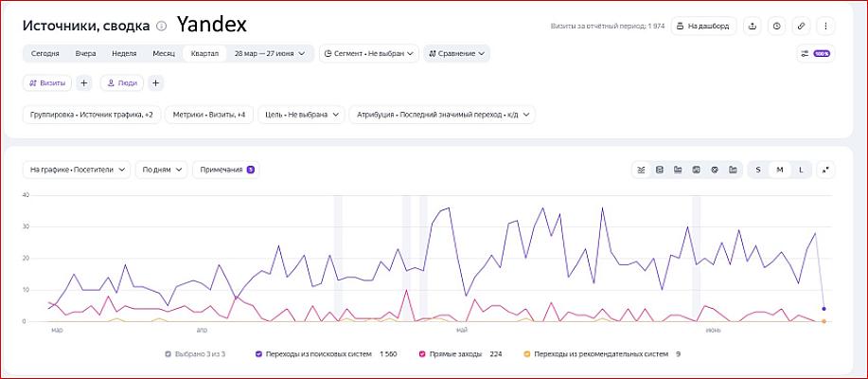This screenshot has width=868, height=379.
Task: Click the май label on the chart x-axis
Action: coord(461,331)
